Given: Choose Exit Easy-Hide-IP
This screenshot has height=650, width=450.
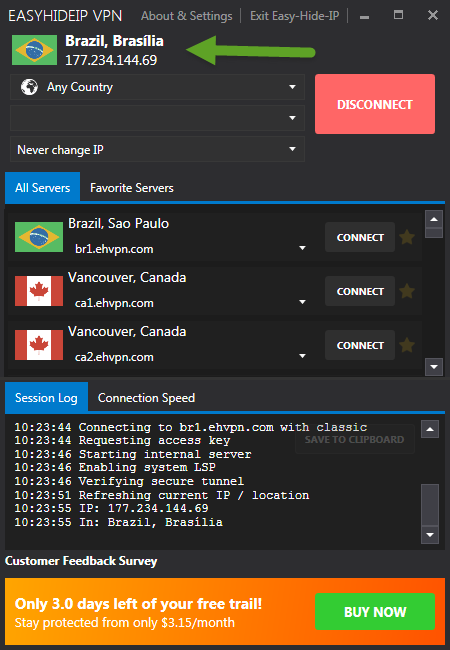Looking at the screenshot, I should [x=294, y=16].
